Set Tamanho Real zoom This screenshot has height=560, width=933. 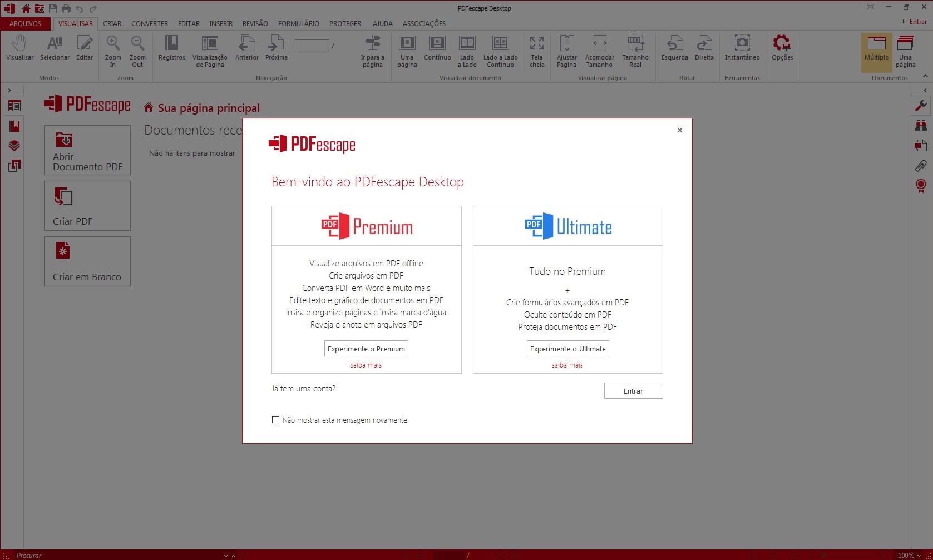point(635,52)
